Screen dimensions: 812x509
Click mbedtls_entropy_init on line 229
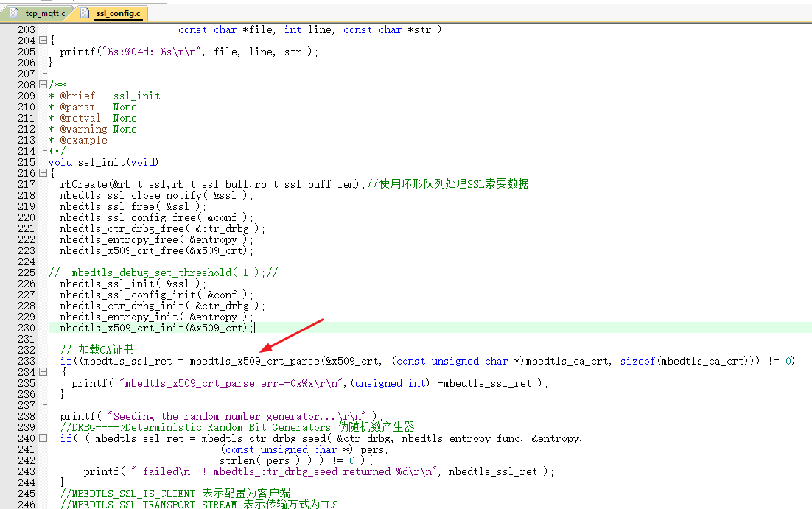[119, 317]
